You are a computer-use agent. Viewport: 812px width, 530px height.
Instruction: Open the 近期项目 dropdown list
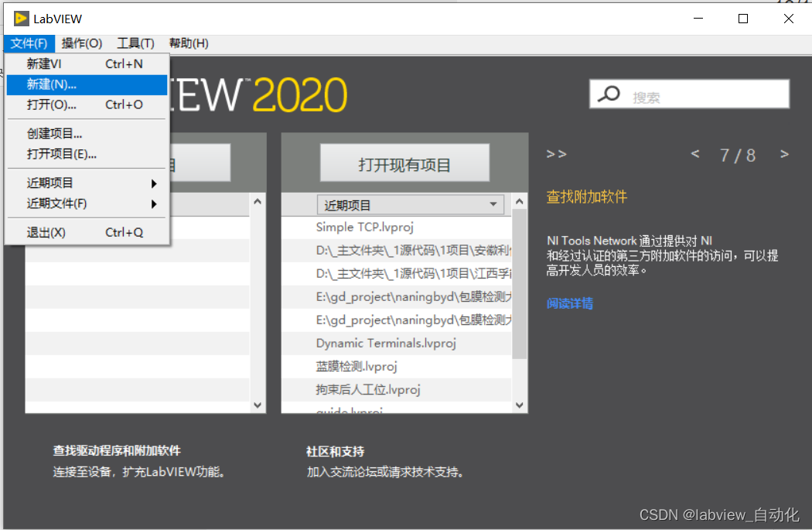(410, 204)
